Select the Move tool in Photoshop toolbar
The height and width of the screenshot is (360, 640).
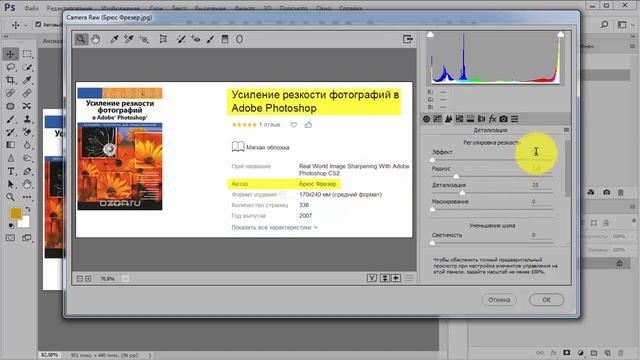point(11,54)
